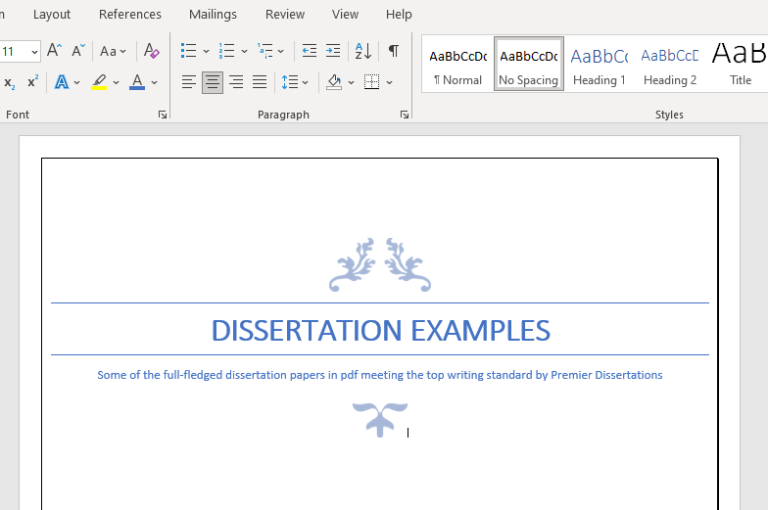This screenshot has height=510, width=768.
Task: Click the DISSERTATION EXAMPLES heading text
Action: (380, 330)
